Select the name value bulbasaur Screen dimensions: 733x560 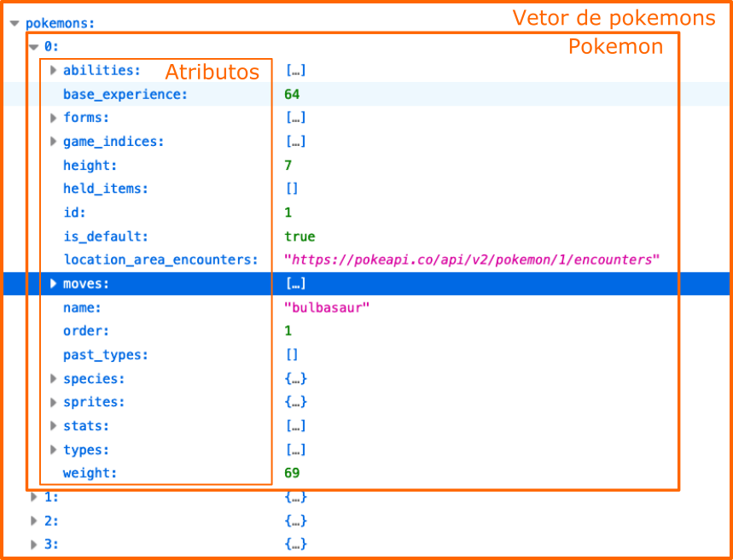pyautogui.click(x=321, y=307)
